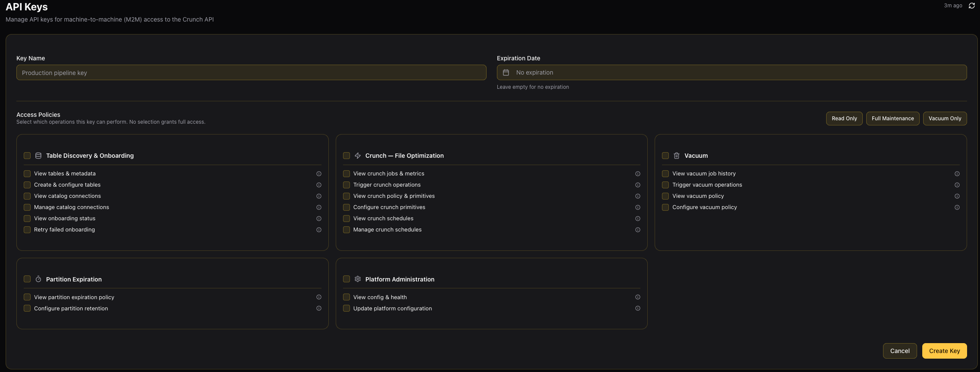Screen dimensions: 980x372
Task: Tick the View catalog connections checkbox
Action: tap(27, 196)
